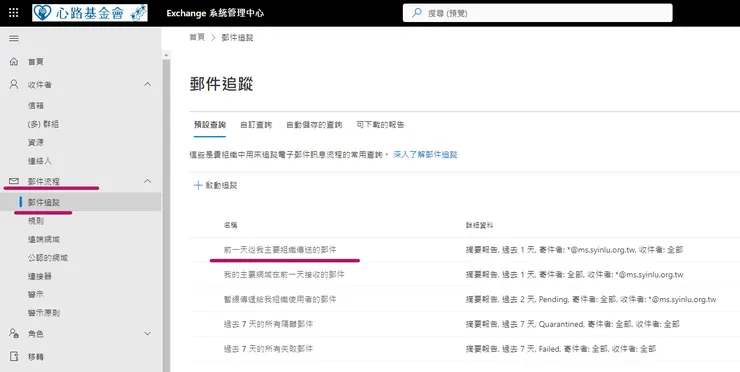Click the 深入了解郵件追蹤 link
The image size is (740, 372).
(x=425, y=155)
